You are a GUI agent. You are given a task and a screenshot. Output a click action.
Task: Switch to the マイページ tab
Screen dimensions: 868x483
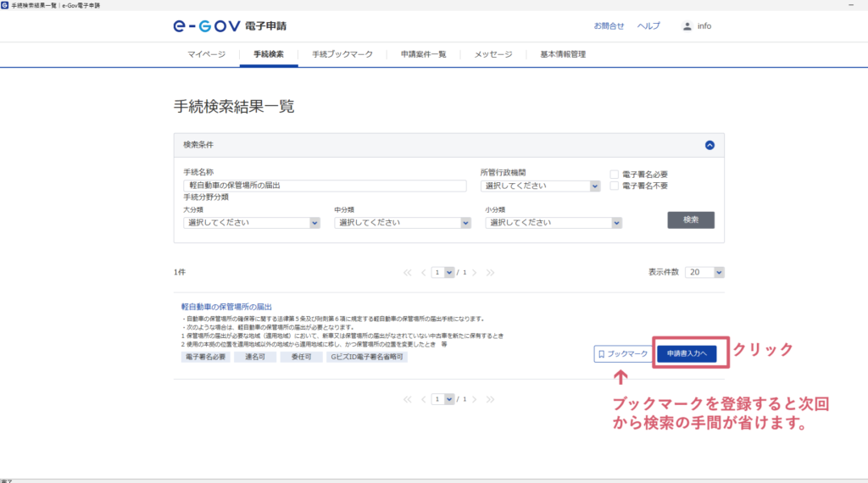point(206,54)
